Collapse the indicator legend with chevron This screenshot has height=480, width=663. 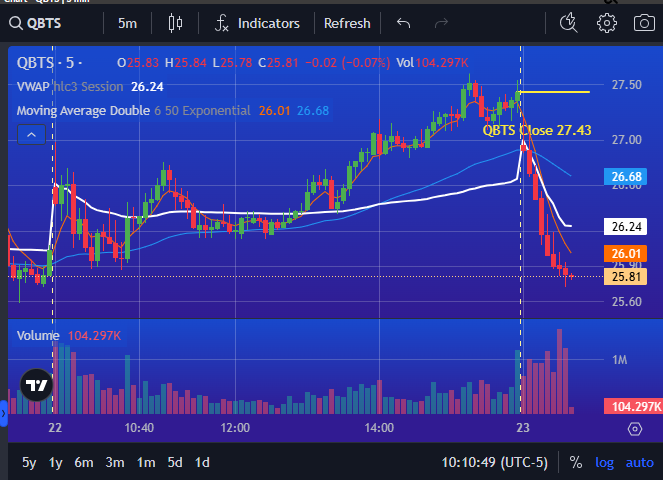tap(31, 135)
